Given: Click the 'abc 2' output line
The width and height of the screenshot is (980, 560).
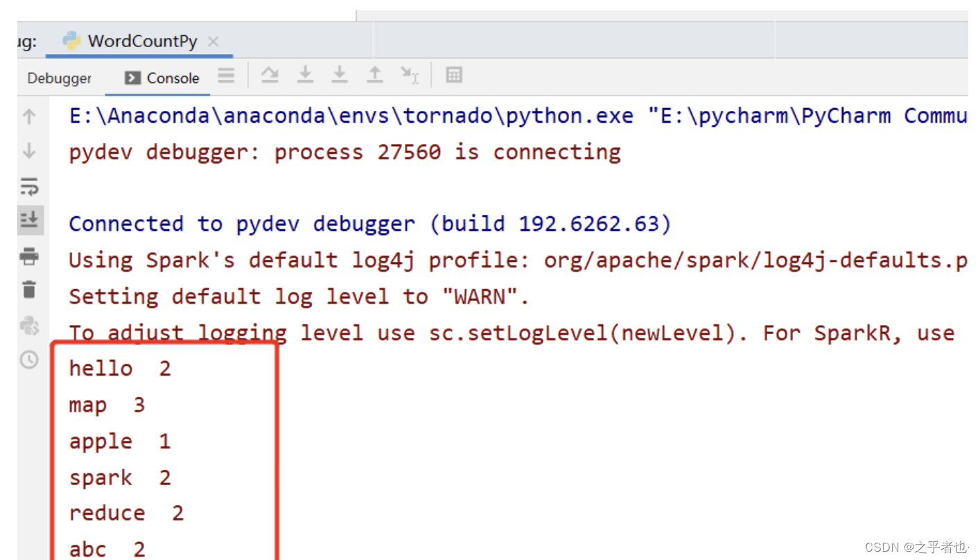Looking at the screenshot, I should pos(107,549).
